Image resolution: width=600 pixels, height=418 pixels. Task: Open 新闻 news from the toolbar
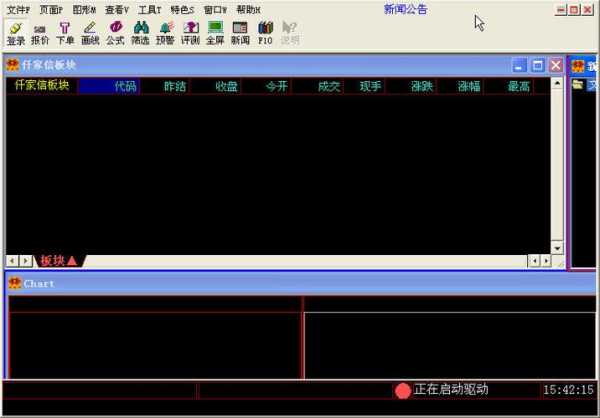click(x=240, y=33)
